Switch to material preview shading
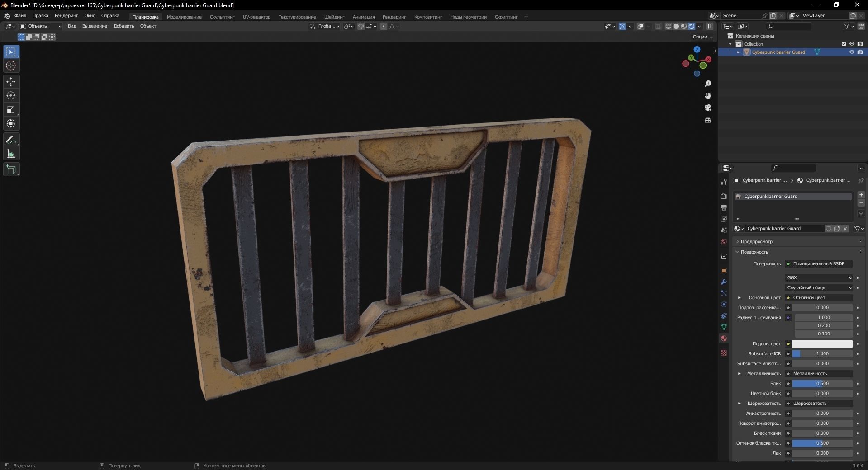The height and width of the screenshot is (470, 868). (684, 26)
